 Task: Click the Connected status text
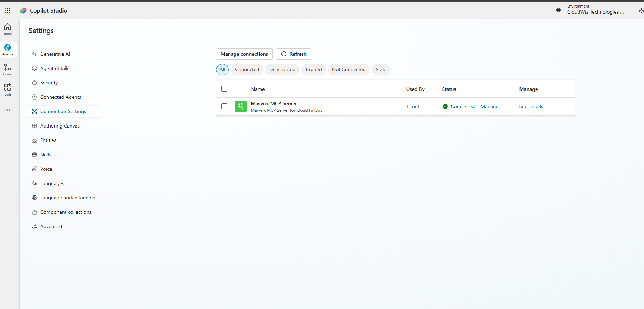point(462,106)
